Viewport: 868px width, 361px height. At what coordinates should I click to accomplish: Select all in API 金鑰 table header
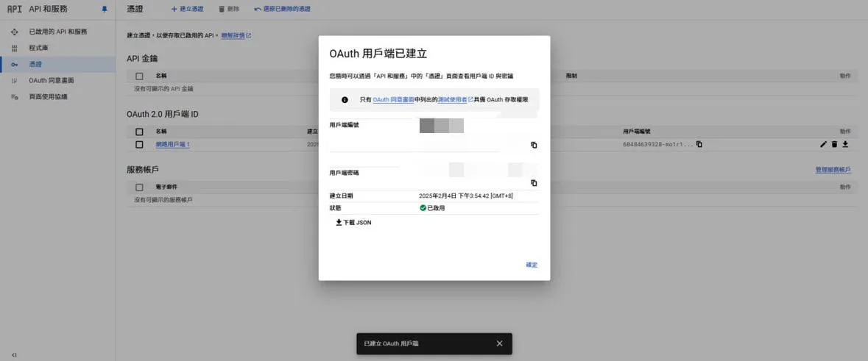pyautogui.click(x=139, y=76)
